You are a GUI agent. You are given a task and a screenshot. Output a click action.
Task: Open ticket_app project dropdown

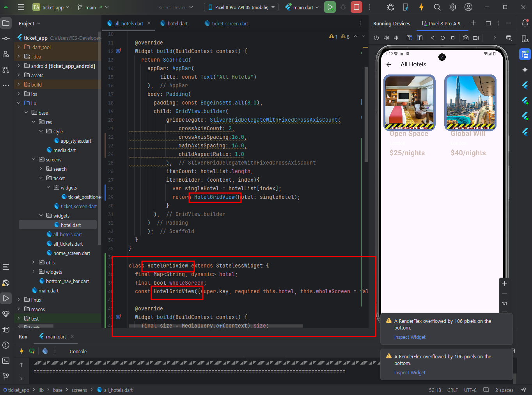[x=51, y=7]
